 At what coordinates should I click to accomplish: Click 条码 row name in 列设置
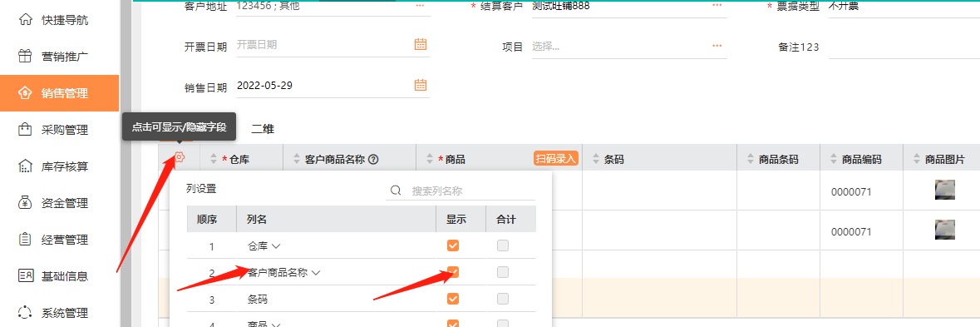click(x=258, y=300)
